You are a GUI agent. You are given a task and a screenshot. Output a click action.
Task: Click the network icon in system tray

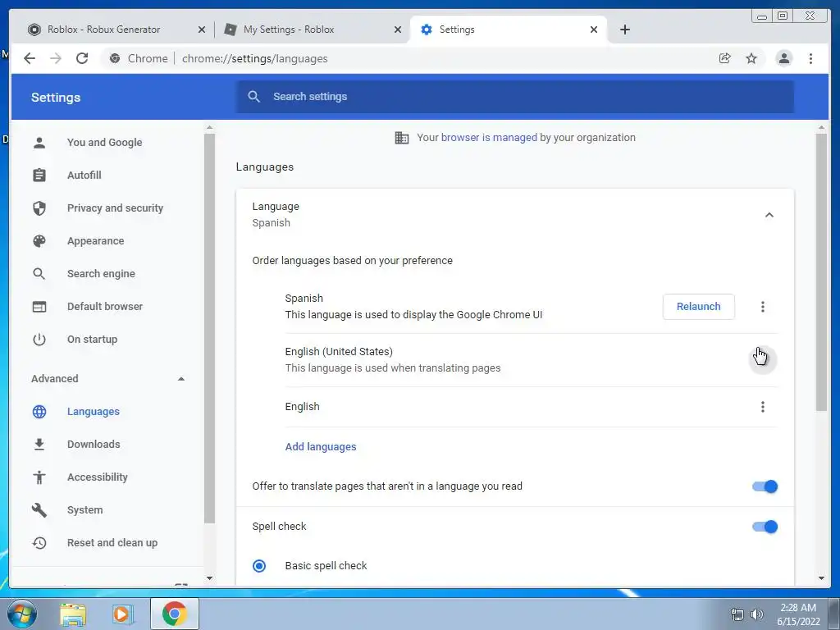[737, 614]
